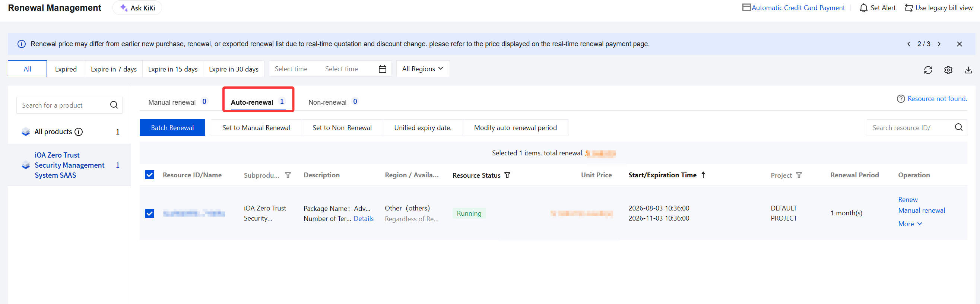
Task: Open the All Regions dropdown
Action: pos(423,69)
